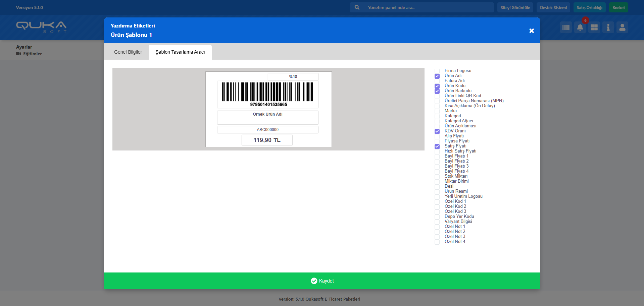Screen dimensions: 644x306
Task: Click the Qukasoft logo
Action: [x=41, y=27]
